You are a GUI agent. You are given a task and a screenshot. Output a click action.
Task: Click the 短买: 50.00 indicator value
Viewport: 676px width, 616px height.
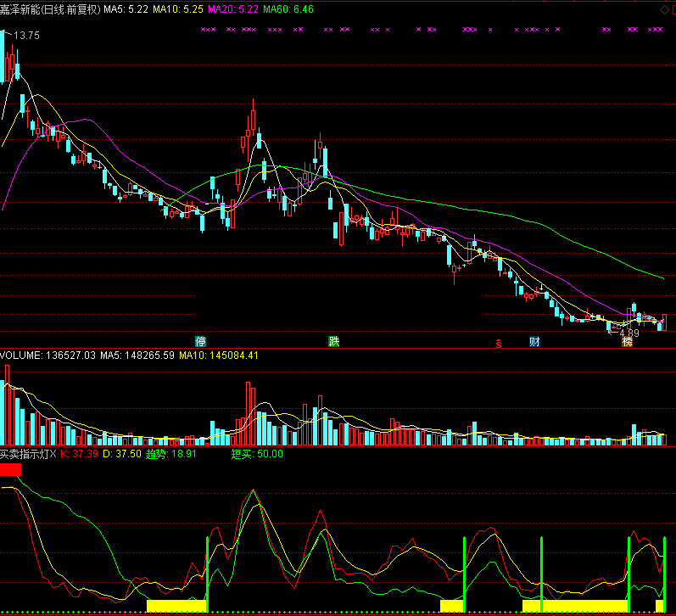pos(257,454)
